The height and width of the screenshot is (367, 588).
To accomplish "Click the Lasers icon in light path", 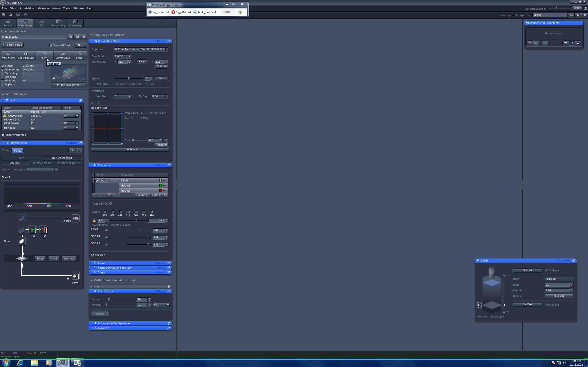I will [x=76, y=218].
